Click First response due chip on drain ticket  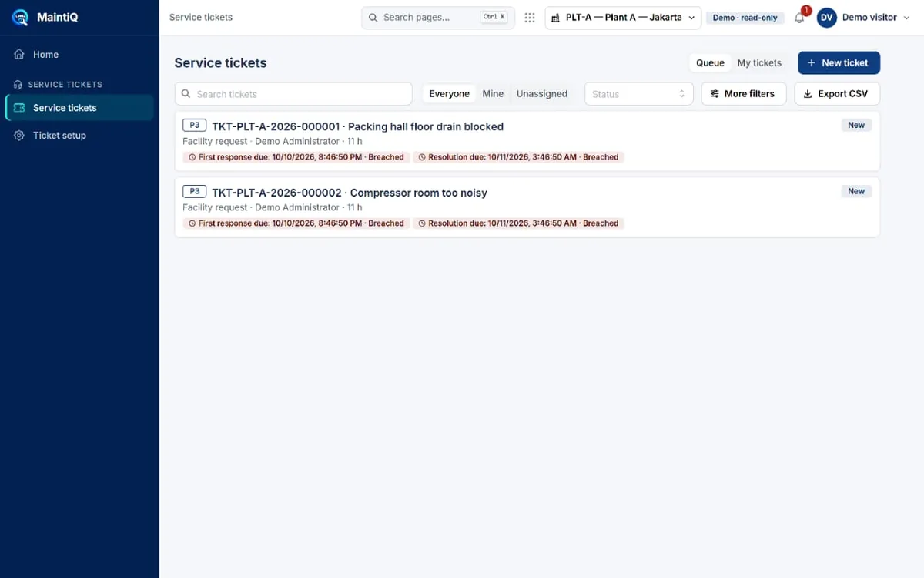coord(296,157)
